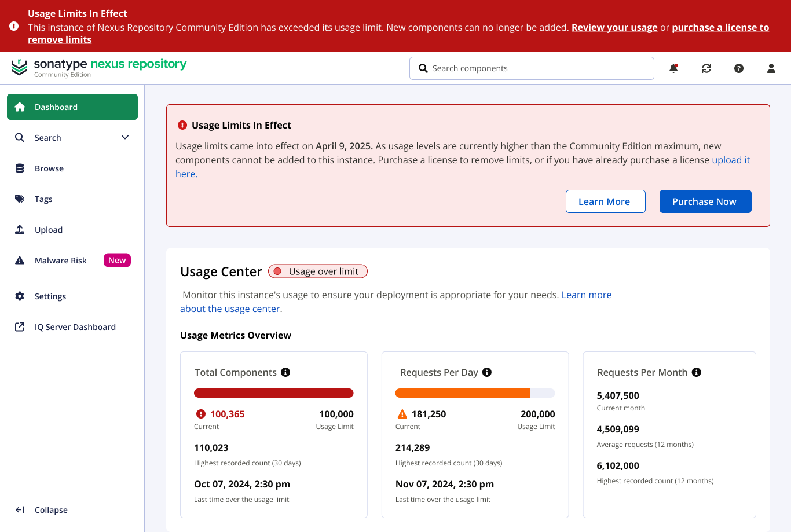This screenshot has width=791, height=532.
Task: Follow the Review your usage link
Action: (x=614, y=27)
